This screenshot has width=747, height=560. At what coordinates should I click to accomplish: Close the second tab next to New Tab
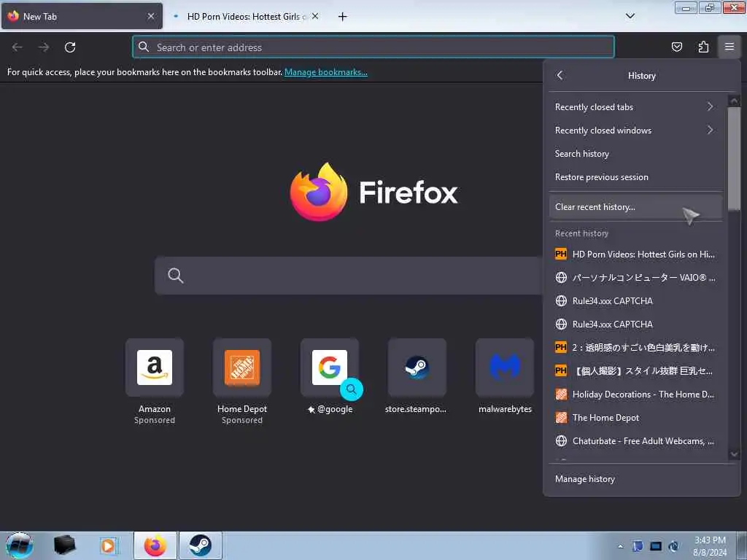(x=315, y=16)
